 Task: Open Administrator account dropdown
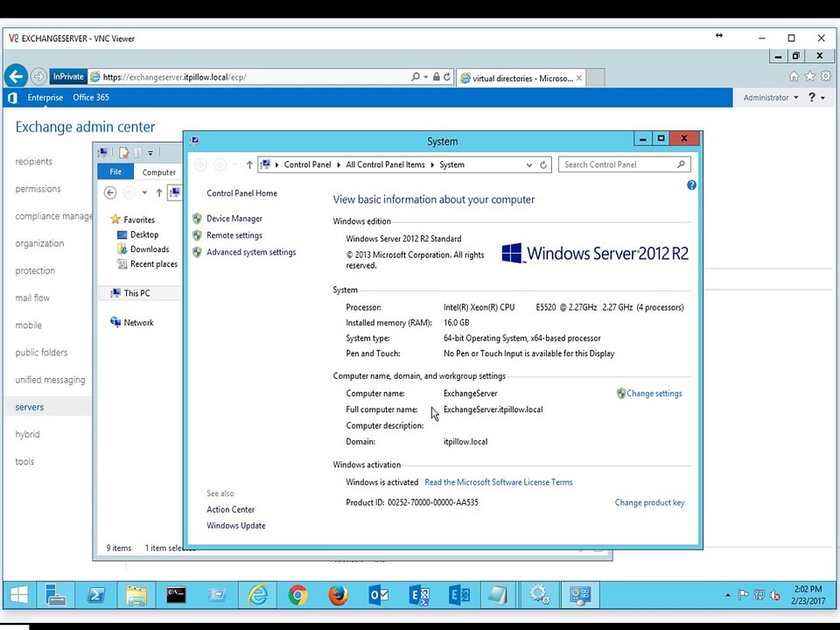pyautogui.click(x=770, y=97)
